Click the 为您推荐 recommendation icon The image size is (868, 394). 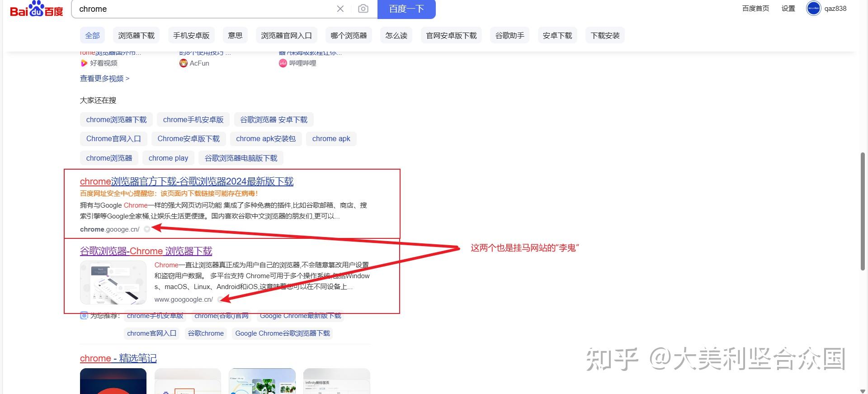tap(84, 315)
